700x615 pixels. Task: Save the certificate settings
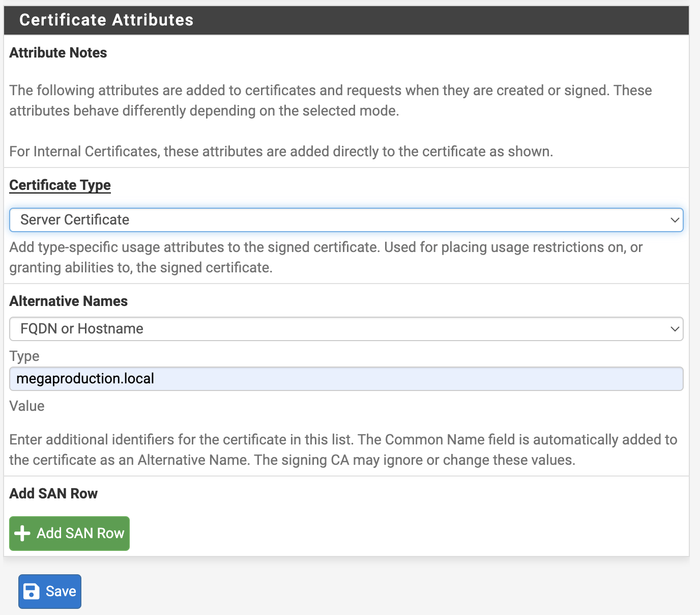click(x=50, y=592)
